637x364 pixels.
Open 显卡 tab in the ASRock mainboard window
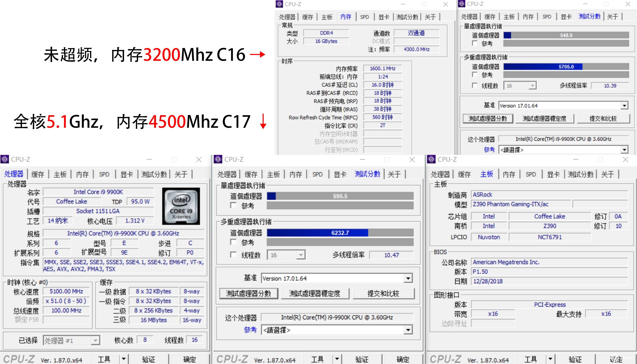(x=553, y=174)
